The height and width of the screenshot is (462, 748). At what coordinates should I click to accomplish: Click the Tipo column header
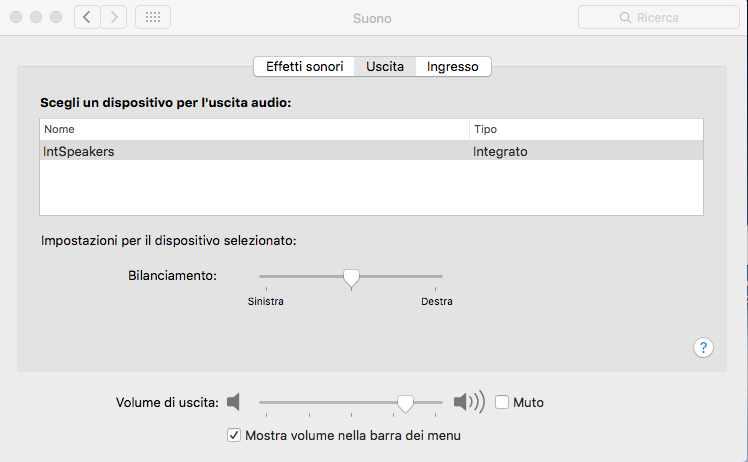click(585, 129)
